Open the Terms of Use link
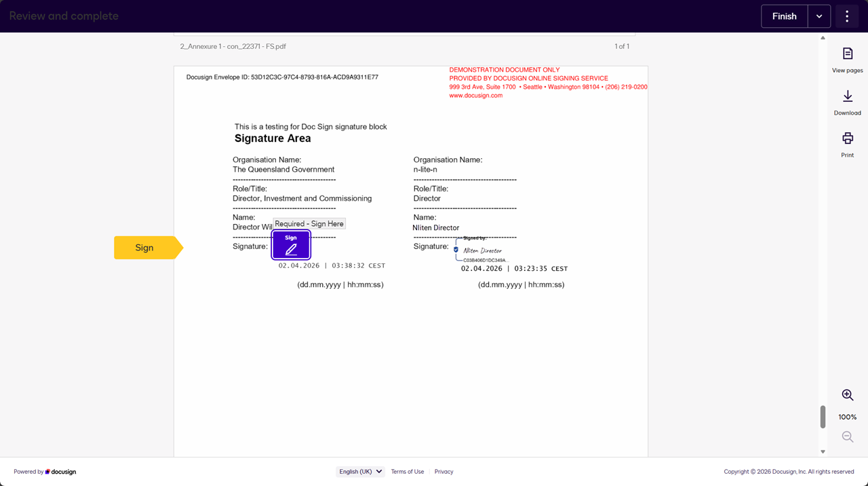 [x=407, y=472]
